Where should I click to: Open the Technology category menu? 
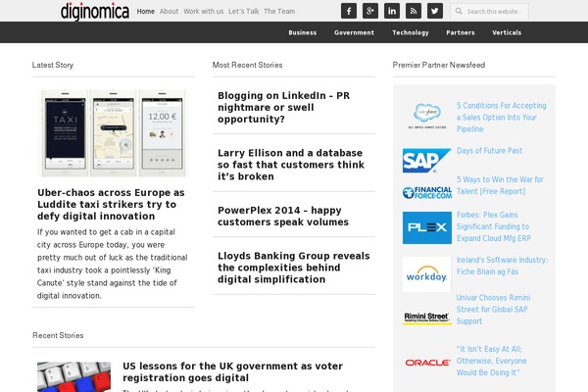click(x=411, y=32)
